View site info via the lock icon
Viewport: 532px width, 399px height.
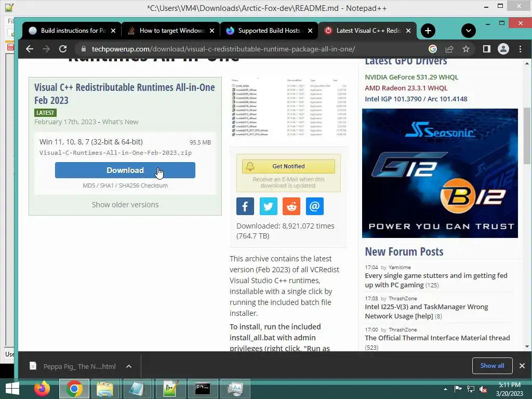pyautogui.click(x=83, y=49)
